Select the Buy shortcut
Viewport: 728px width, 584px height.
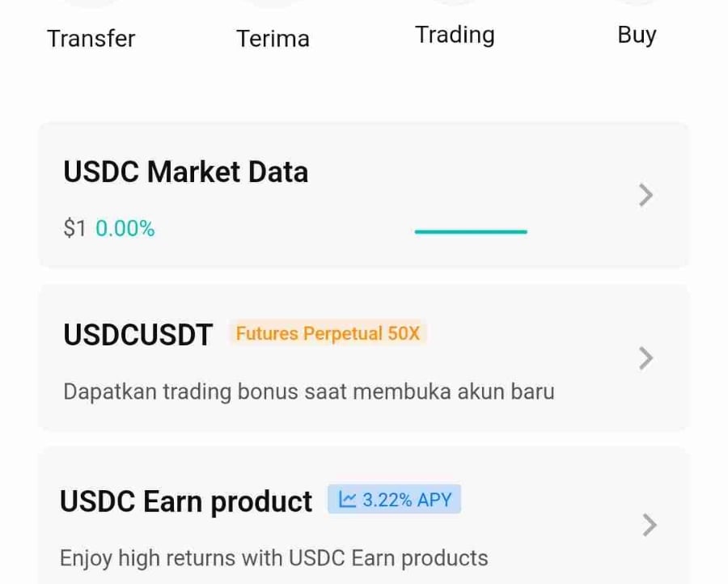[637, 35]
